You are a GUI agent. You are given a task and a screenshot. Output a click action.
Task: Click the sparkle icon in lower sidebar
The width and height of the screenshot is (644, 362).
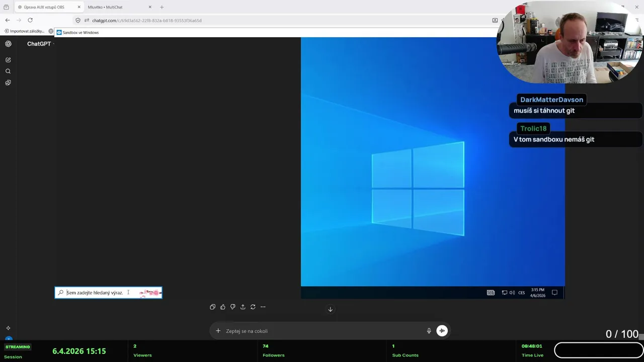point(8,328)
